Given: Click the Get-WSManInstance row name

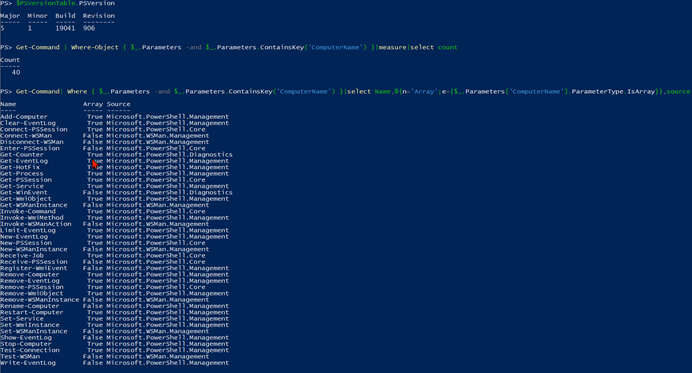Looking at the screenshot, I should coord(34,205).
